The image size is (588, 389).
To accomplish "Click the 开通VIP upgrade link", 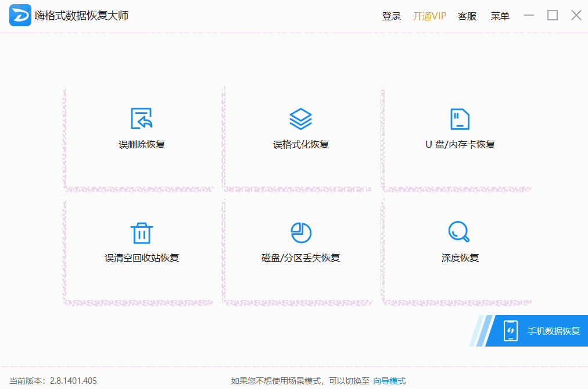I will (429, 16).
